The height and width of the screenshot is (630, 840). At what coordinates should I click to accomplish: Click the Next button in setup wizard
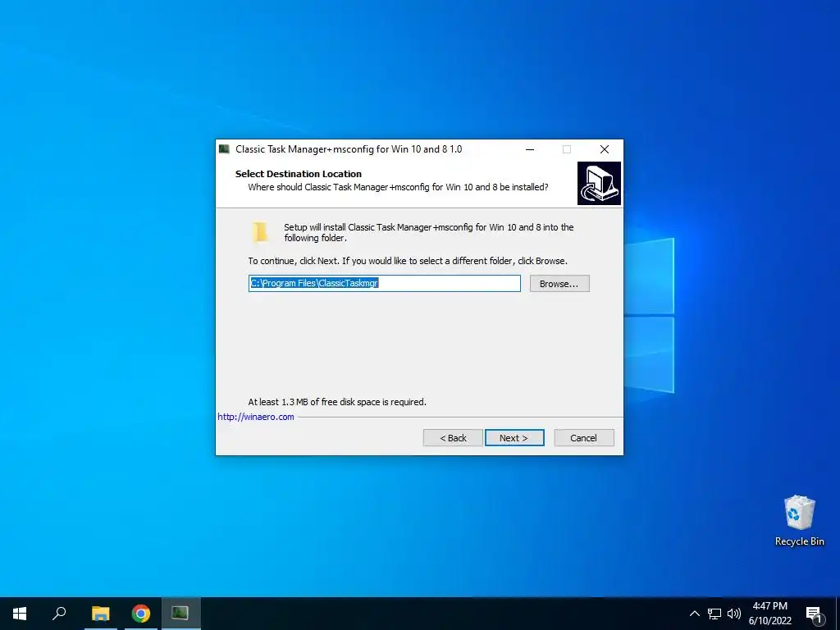pyautogui.click(x=514, y=438)
